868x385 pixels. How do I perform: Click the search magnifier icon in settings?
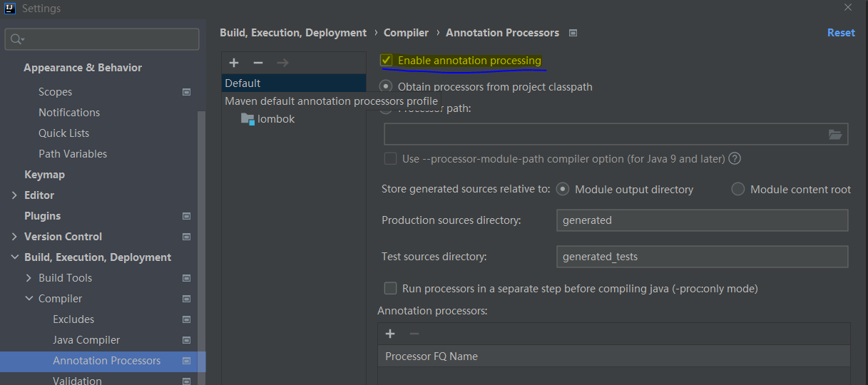16,39
